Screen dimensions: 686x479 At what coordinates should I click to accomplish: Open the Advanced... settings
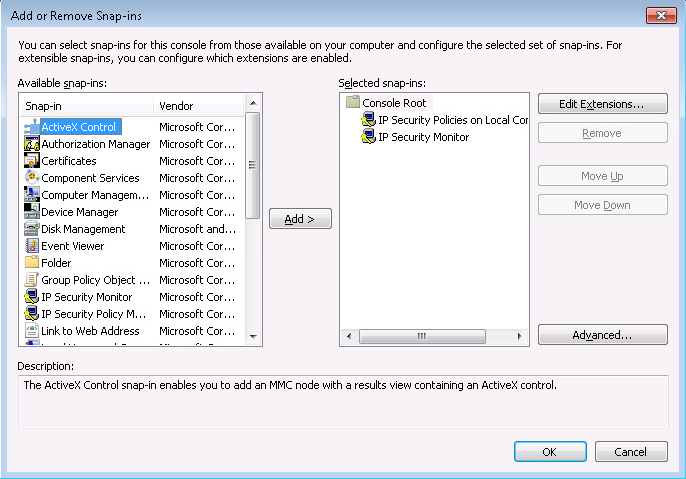[x=602, y=335]
